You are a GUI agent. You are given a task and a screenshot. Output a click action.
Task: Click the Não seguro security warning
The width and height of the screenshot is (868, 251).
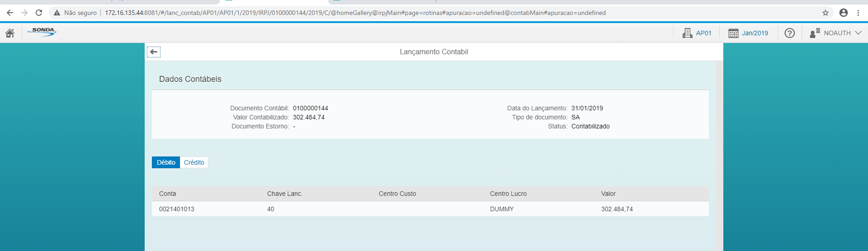(x=75, y=13)
